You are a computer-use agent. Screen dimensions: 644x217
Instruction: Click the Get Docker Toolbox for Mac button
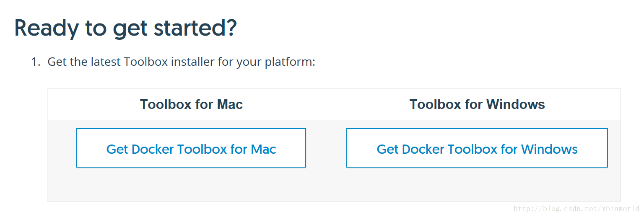click(x=191, y=148)
